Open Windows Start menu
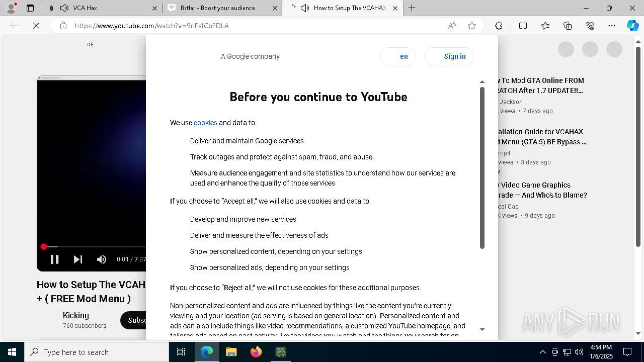644x362 pixels. 12,352
